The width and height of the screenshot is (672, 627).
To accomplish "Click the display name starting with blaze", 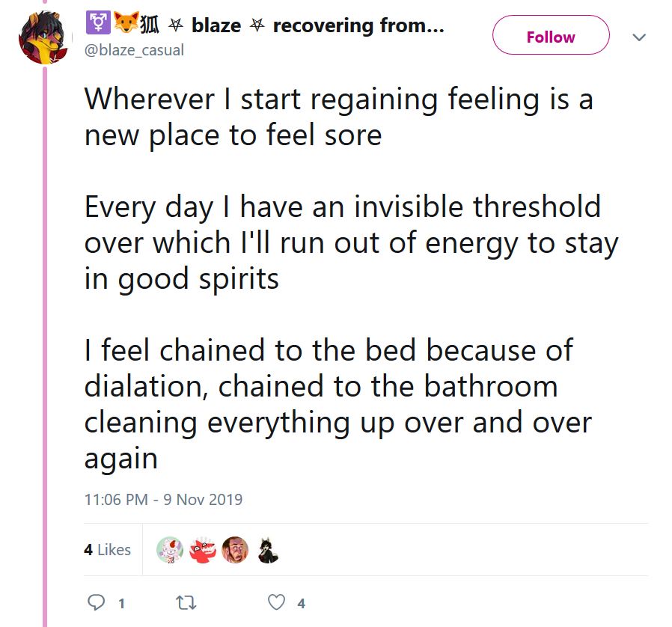I will pos(216,25).
